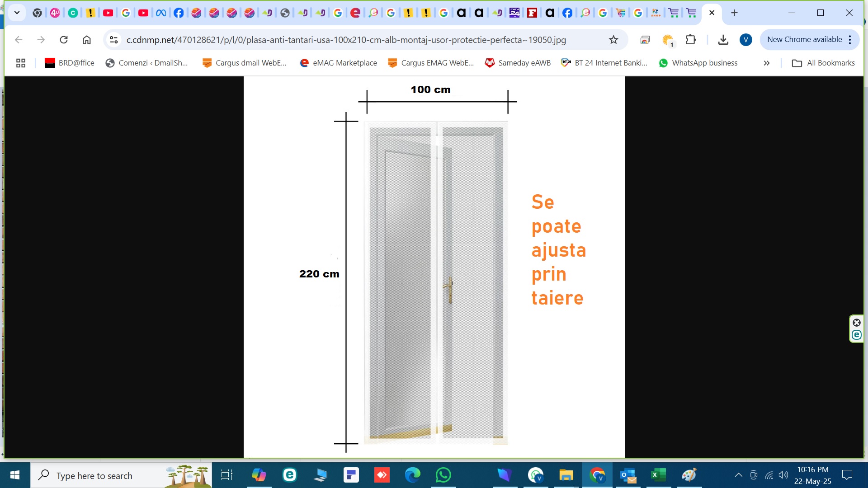Open BRD@ffice bookmark
The height and width of the screenshot is (488, 868).
[x=70, y=63]
